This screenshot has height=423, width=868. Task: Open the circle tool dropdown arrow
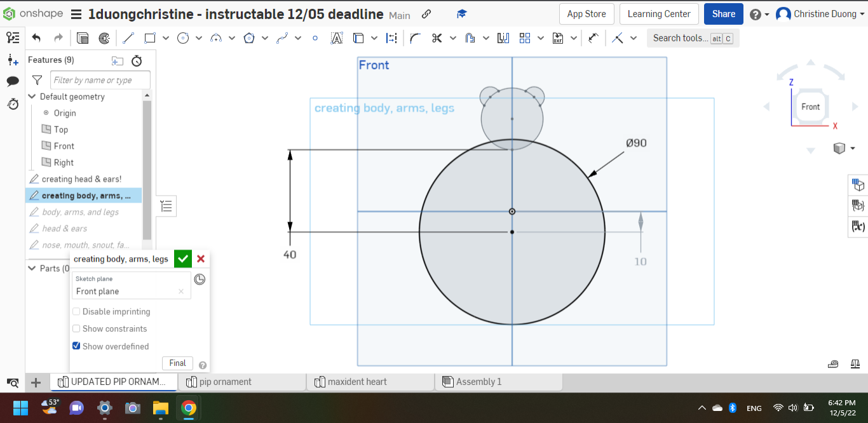[199, 38]
